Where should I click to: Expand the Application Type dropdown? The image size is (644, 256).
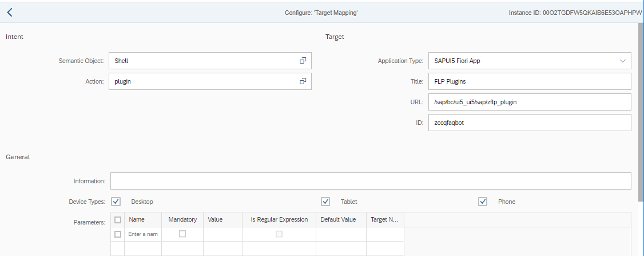623,61
